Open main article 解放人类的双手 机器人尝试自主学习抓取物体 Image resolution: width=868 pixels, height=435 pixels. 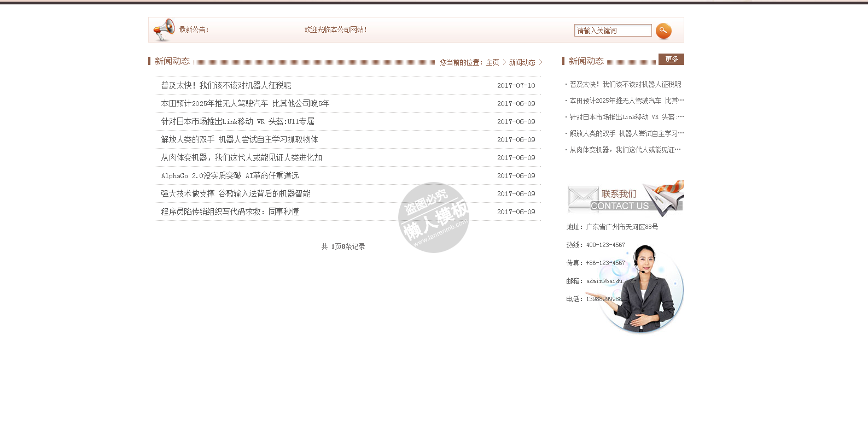click(x=240, y=139)
